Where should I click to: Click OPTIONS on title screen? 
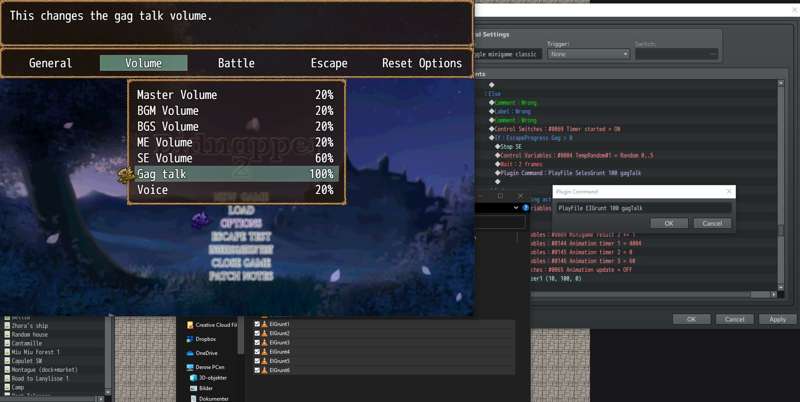(241, 223)
